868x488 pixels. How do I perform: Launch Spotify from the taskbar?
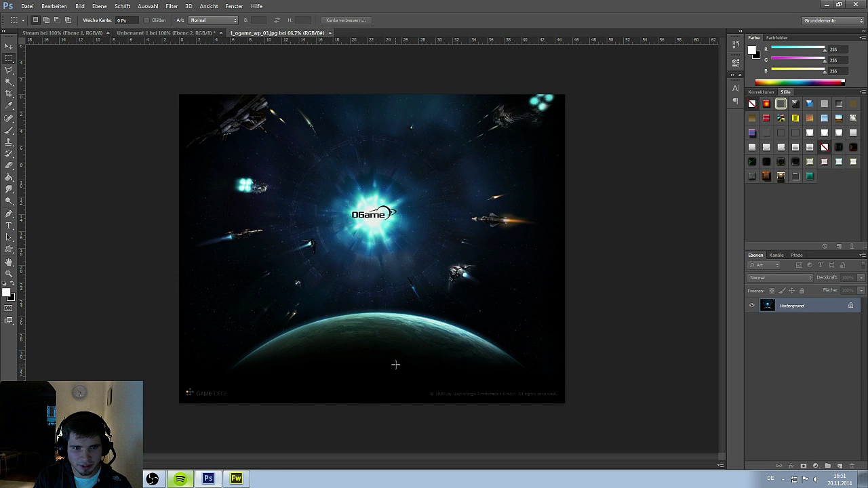pos(180,479)
